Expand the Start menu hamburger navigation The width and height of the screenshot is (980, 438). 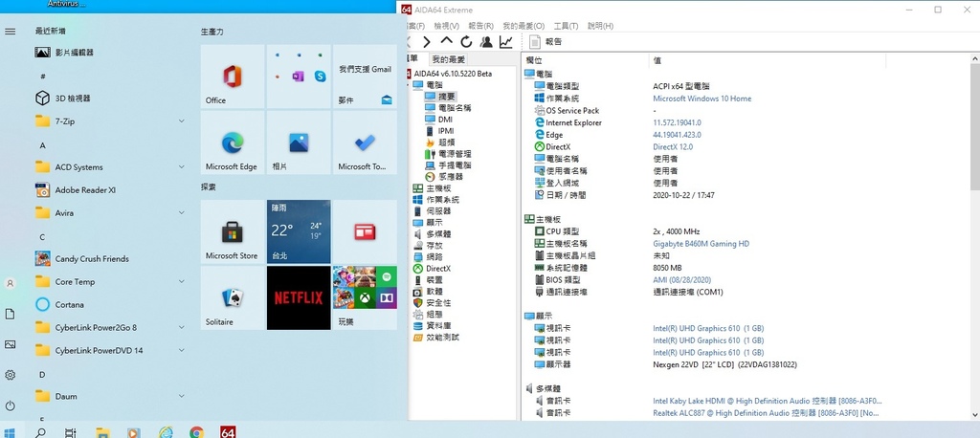(10, 32)
